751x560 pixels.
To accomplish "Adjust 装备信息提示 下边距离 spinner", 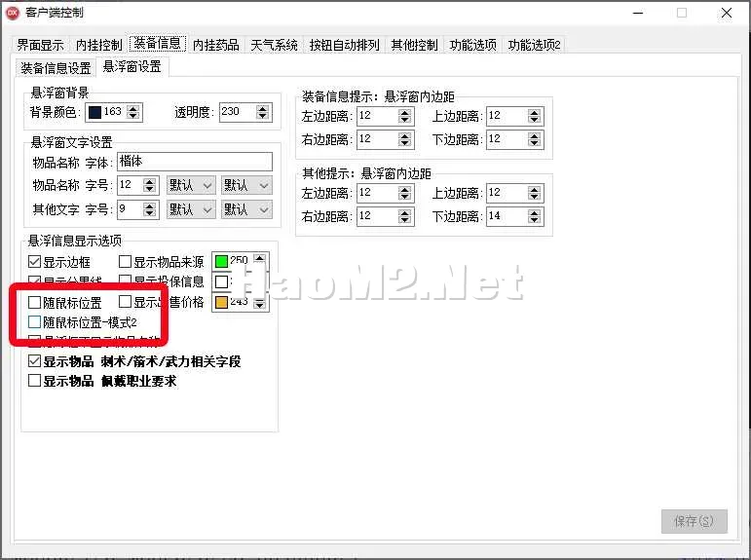I will click(x=534, y=139).
